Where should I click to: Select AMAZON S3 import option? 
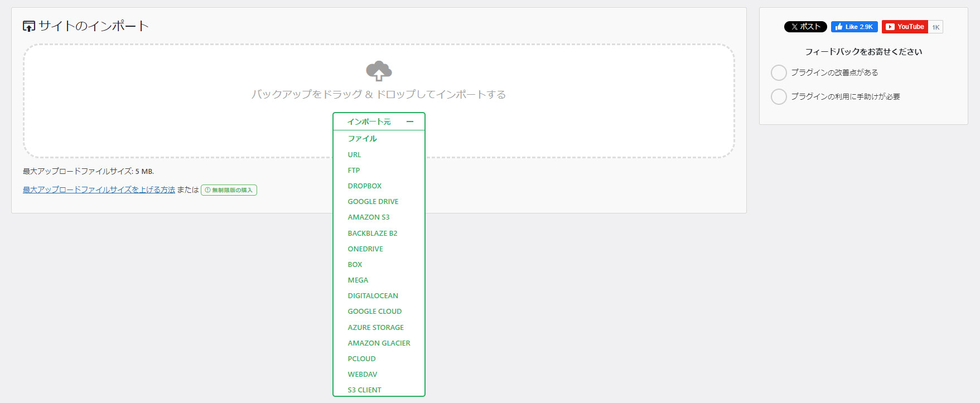point(369,217)
